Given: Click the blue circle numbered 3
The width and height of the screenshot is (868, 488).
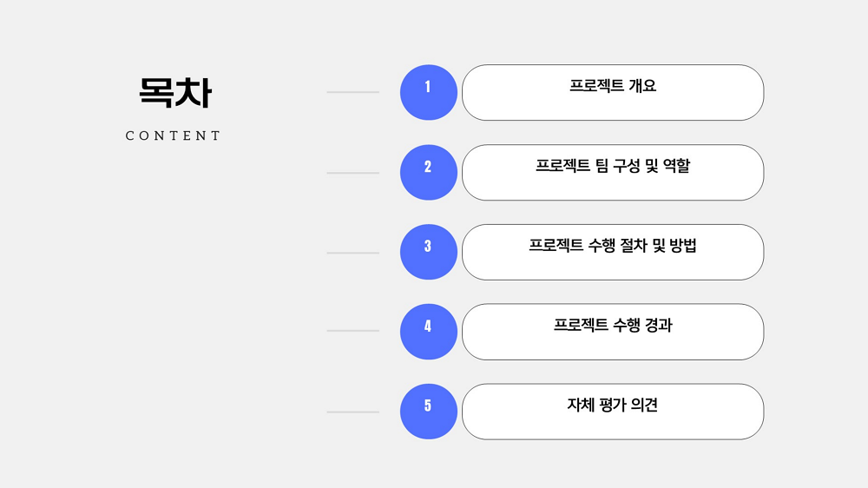Looking at the screenshot, I should click(x=429, y=252).
